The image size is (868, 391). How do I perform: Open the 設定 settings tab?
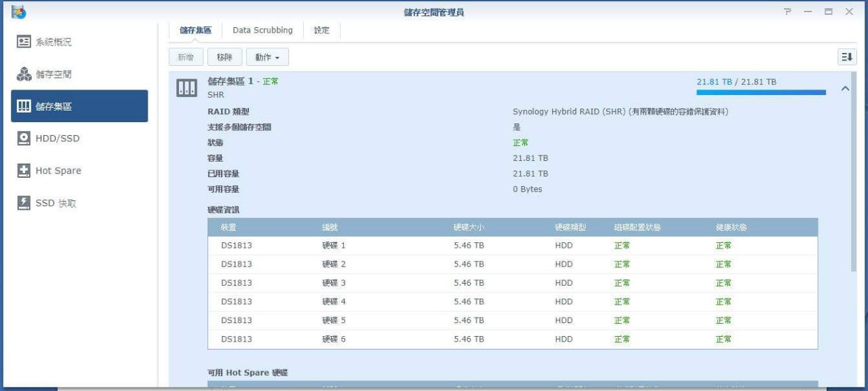pyautogui.click(x=321, y=31)
